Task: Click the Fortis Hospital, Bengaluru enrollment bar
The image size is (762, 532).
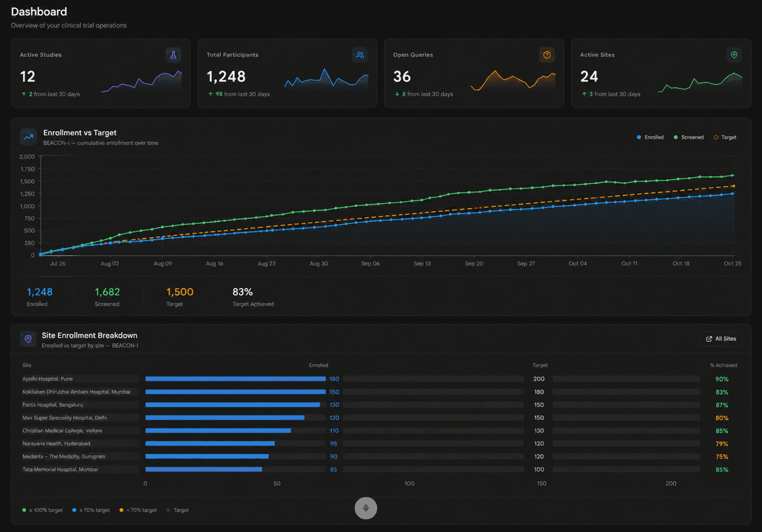Action: 233,405
